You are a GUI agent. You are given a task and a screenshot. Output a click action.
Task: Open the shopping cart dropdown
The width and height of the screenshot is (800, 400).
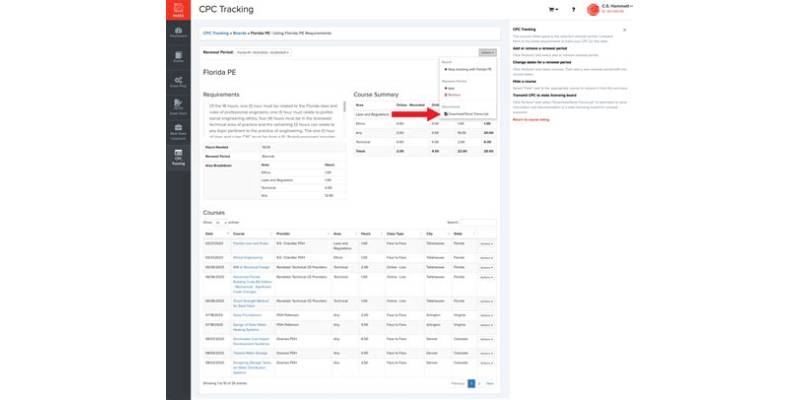click(553, 10)
